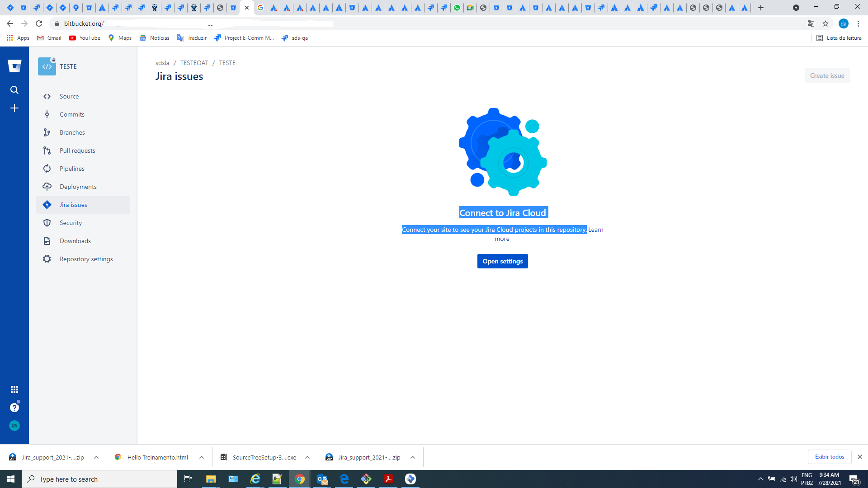Click the Open settings button
The width and height of the screenshot is (868, 488).
pyautogui.click(x=502, y=261)
